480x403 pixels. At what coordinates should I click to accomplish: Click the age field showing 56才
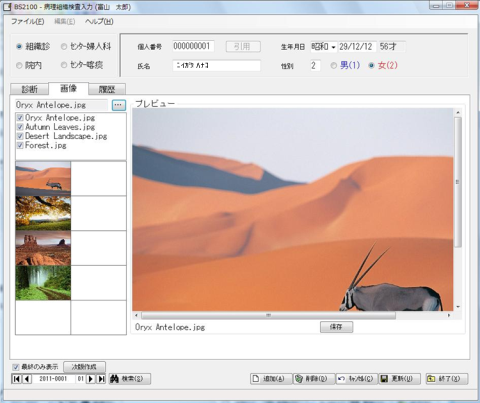(x=392, y=47)
